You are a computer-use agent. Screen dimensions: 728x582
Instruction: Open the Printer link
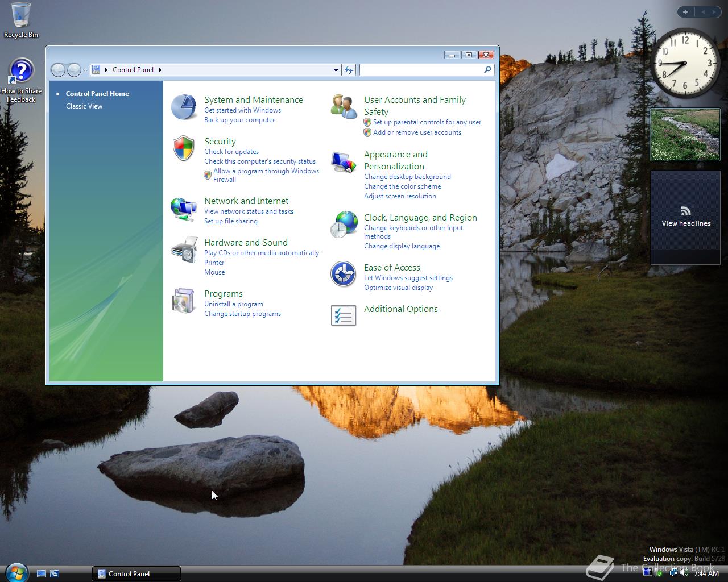(214, 263)
